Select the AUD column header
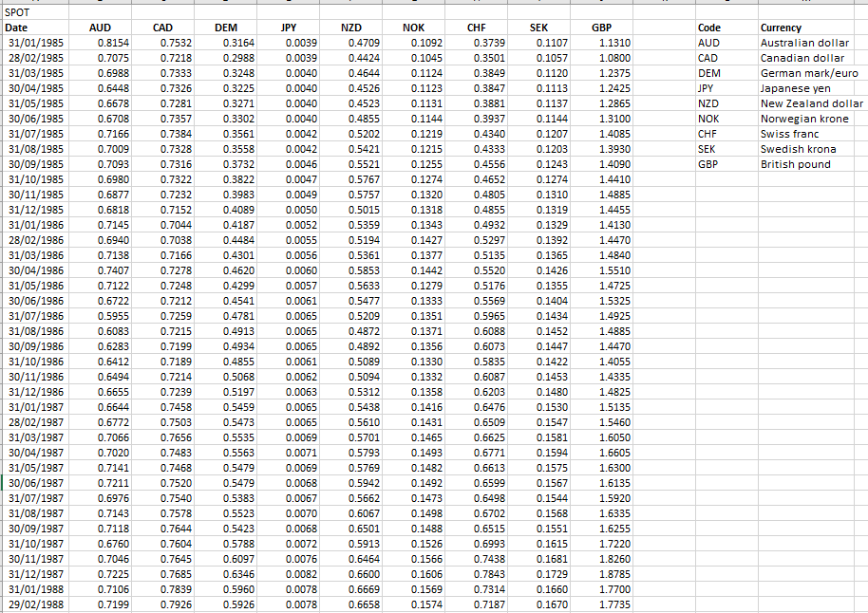Image resolution: width=868 pixels, height=613 pixels. pos(101,28)
